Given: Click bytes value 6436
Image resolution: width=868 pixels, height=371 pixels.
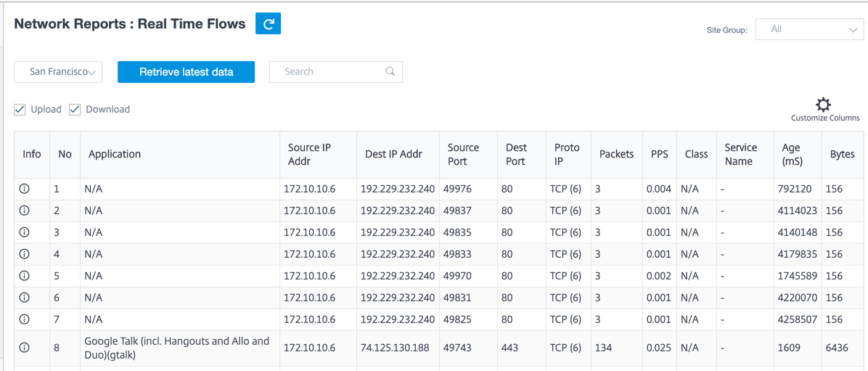Looking at the screenshot, I should pos(837,348).
